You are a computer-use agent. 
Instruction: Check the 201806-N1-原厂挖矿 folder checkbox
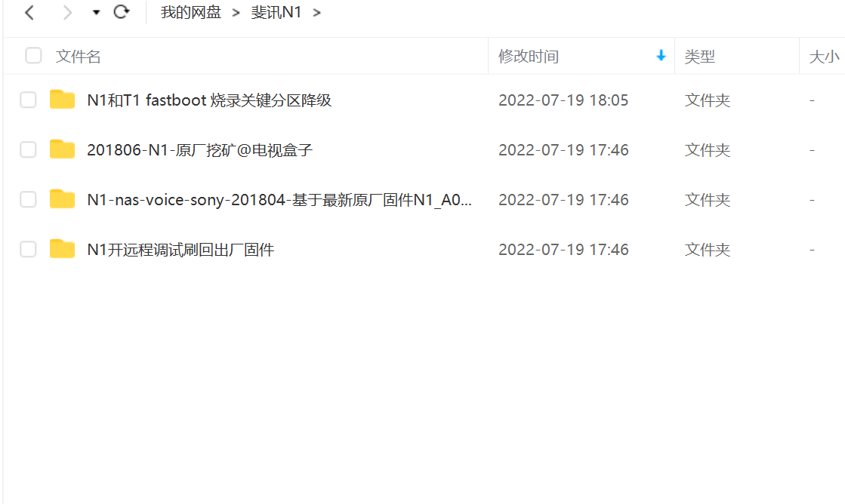(x=28, y=149)
